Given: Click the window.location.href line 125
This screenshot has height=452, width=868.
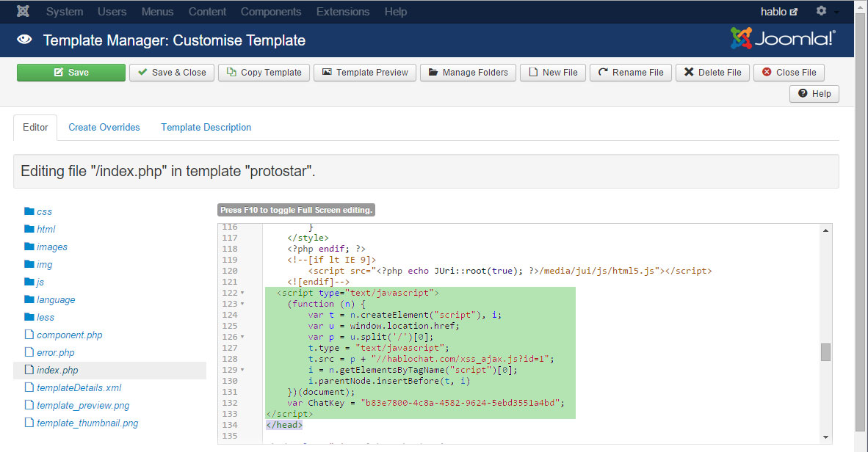Looking at the screenshot, I should tap(383, 326).
